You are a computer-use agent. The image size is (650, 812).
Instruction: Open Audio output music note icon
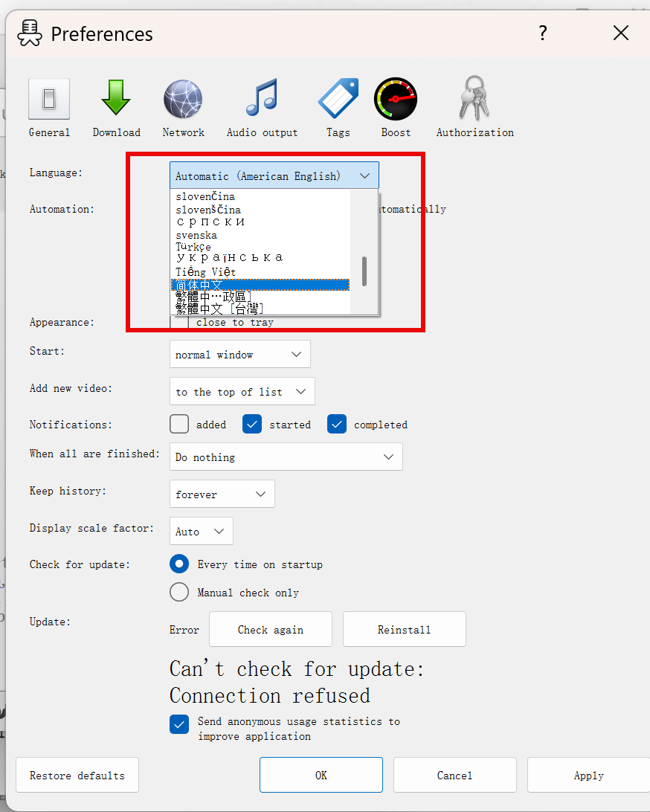262,100
